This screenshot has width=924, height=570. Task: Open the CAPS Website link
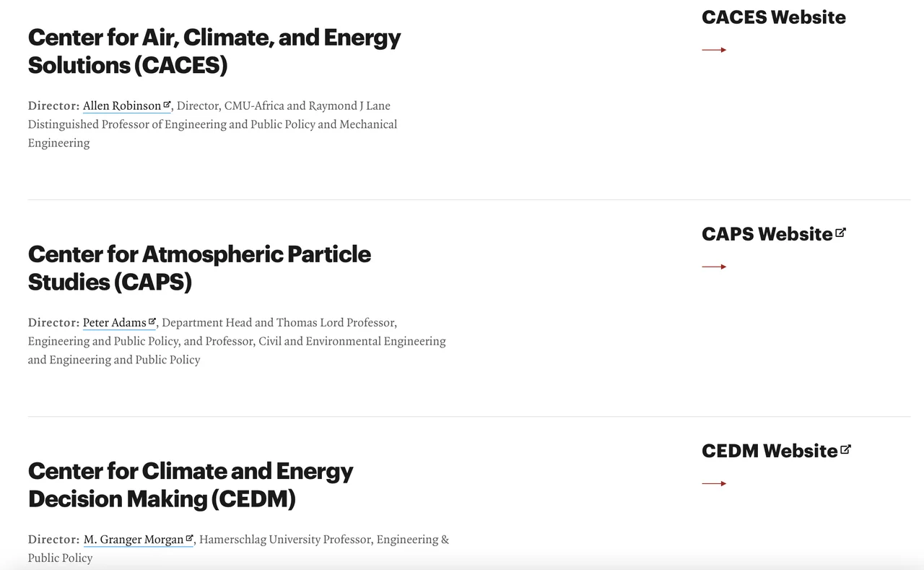pos(767,234)
